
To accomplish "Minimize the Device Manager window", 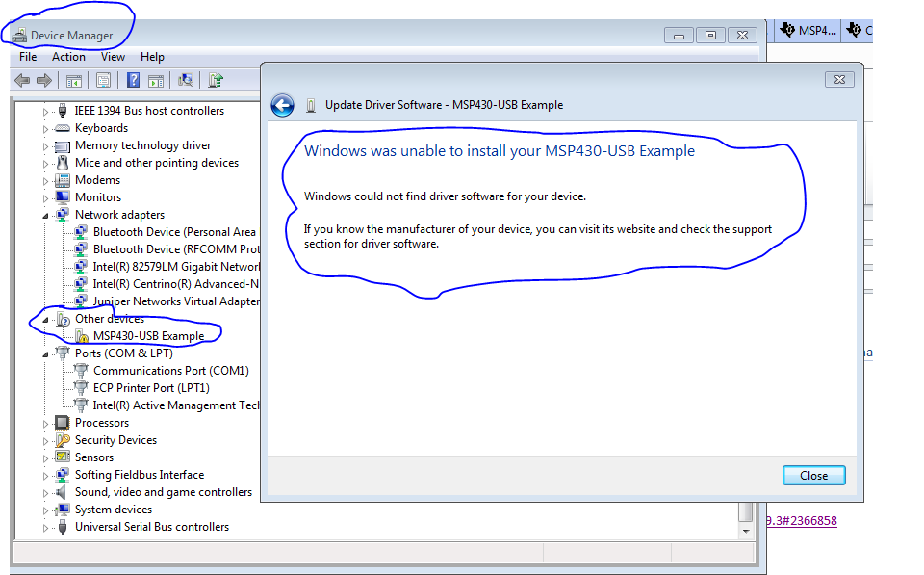I will point(679,36).
